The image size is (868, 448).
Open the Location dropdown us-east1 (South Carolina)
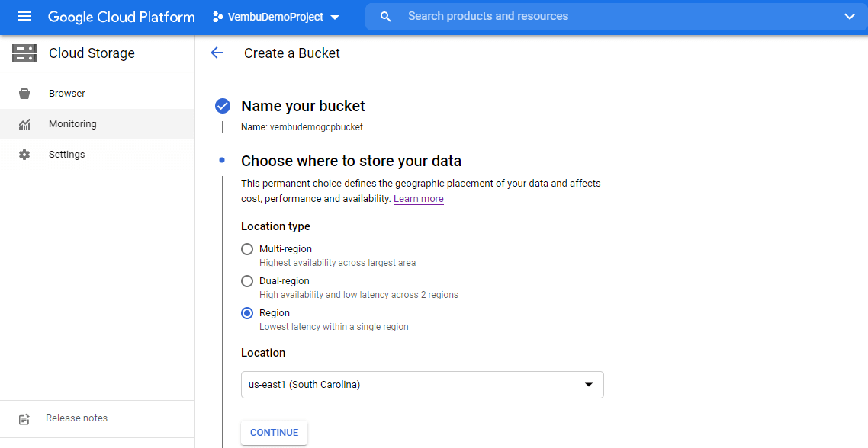[423, 385]
